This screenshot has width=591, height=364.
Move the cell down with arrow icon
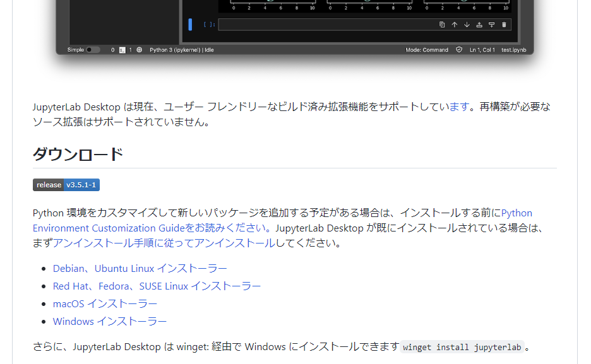coord(467,25)
